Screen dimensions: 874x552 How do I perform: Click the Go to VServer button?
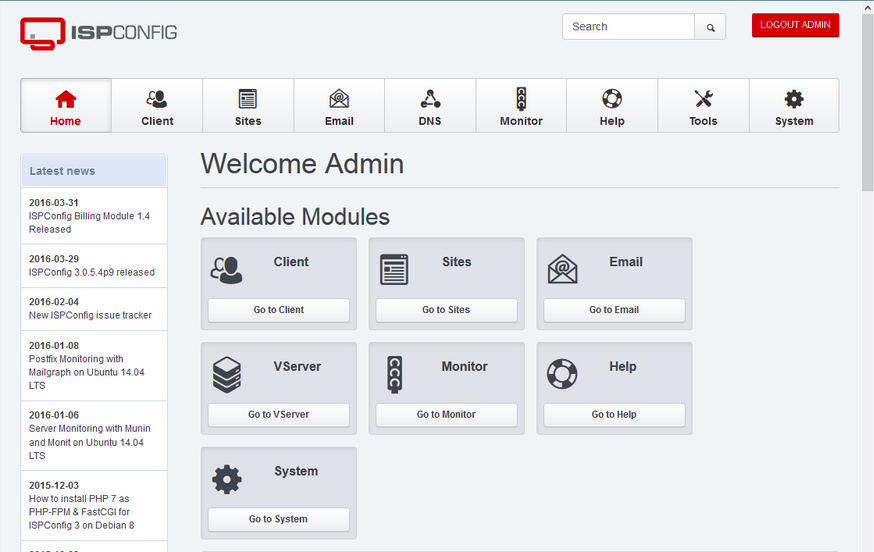(x=279, y=415)
